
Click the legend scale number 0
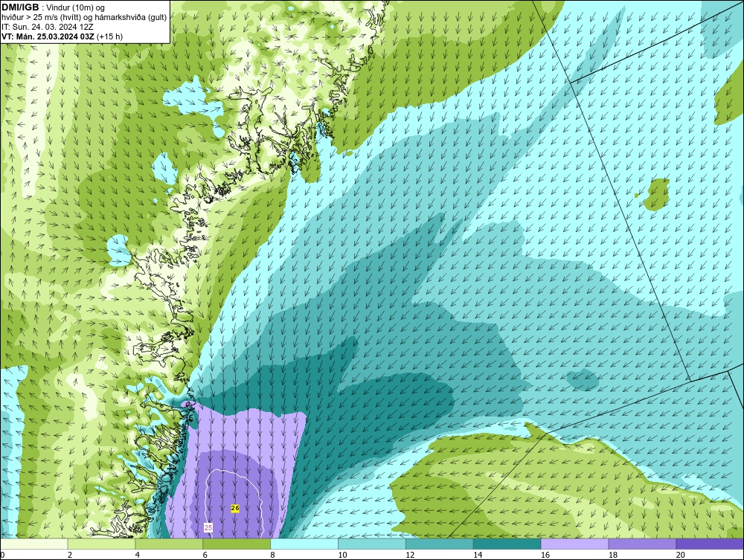2,555
